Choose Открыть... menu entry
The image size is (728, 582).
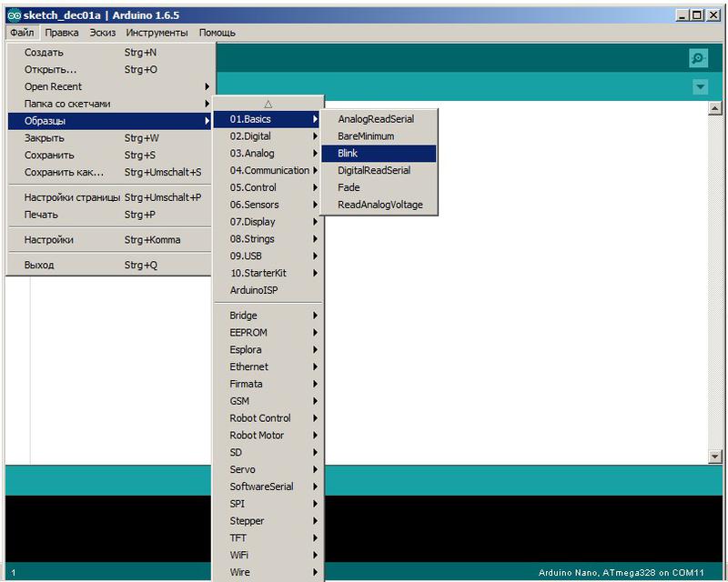point(109,70)
